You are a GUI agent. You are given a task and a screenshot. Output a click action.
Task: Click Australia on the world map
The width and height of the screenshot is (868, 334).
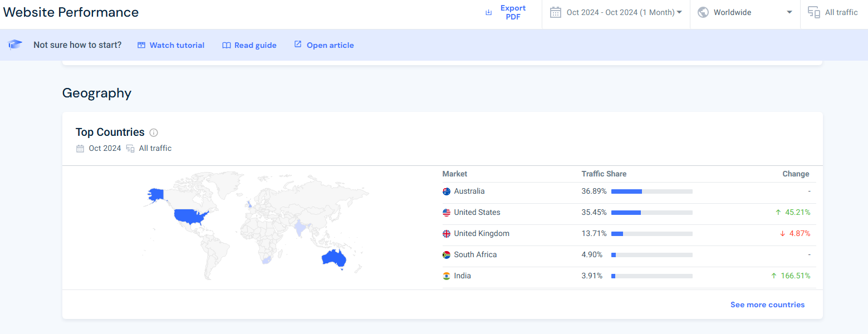pyautogui.click(x=334, y=257)
